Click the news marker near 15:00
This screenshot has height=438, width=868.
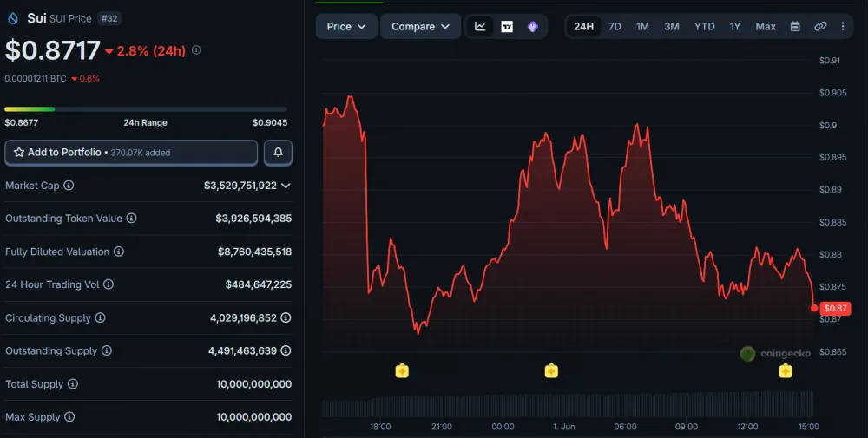coord(786,370)
